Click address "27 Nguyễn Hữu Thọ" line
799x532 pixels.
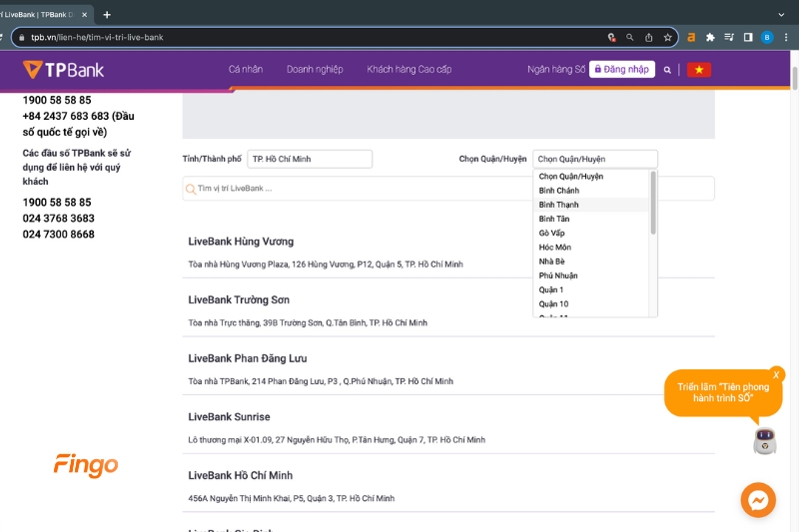point(337,440)
